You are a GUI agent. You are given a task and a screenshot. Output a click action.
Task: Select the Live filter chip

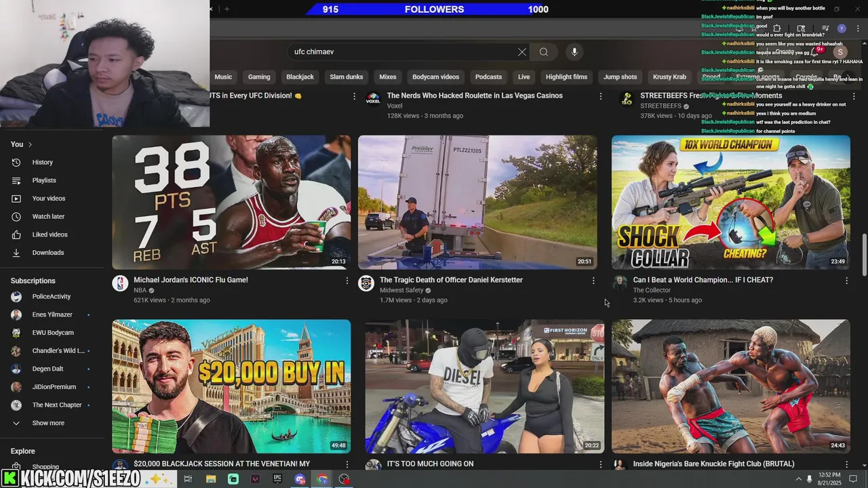[x=524, y=77]
